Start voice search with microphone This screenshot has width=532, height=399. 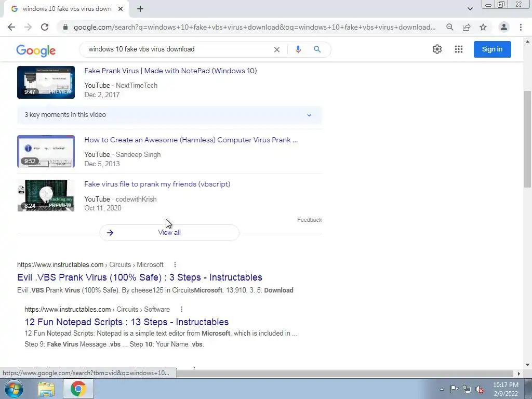298,49
